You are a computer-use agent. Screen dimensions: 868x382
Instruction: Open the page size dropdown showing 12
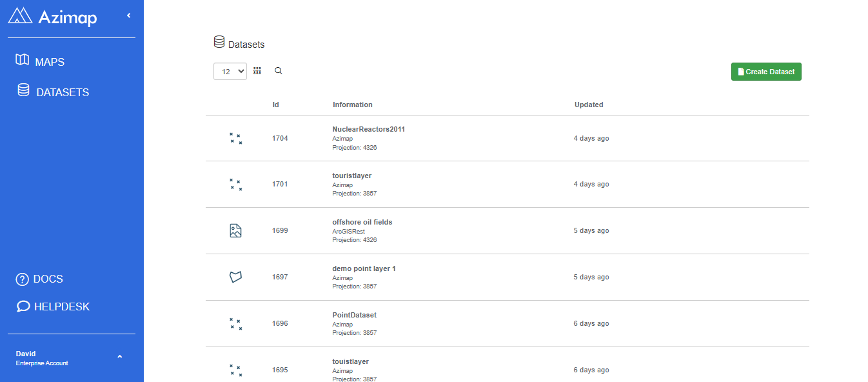click(230, 72)
